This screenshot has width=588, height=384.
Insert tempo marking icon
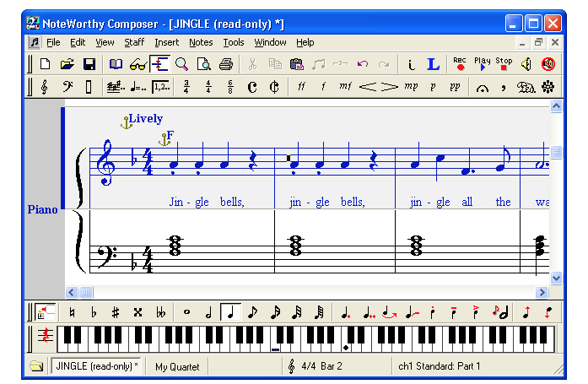[138, 87]
